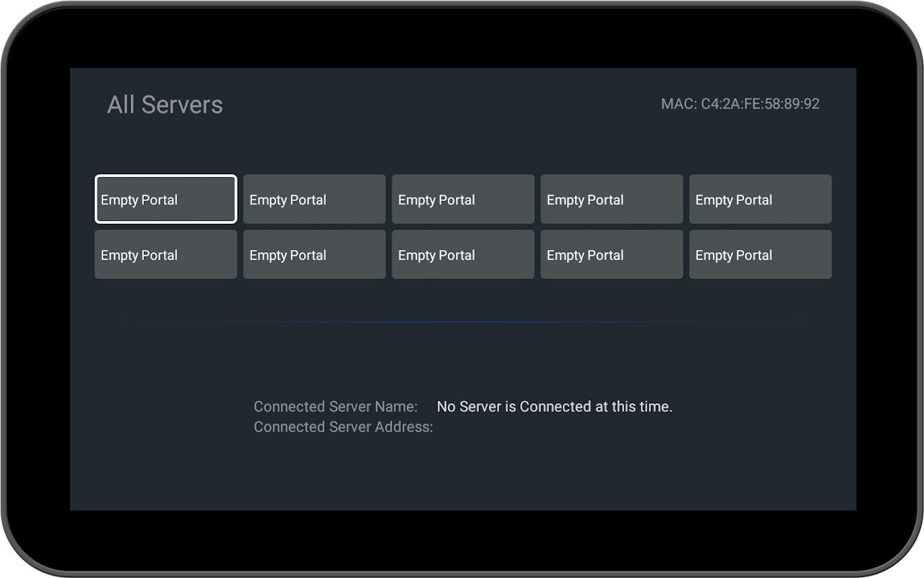Click 'No Server is Connected at this time.'
The image size is (924, 578).
coord(555,407)
